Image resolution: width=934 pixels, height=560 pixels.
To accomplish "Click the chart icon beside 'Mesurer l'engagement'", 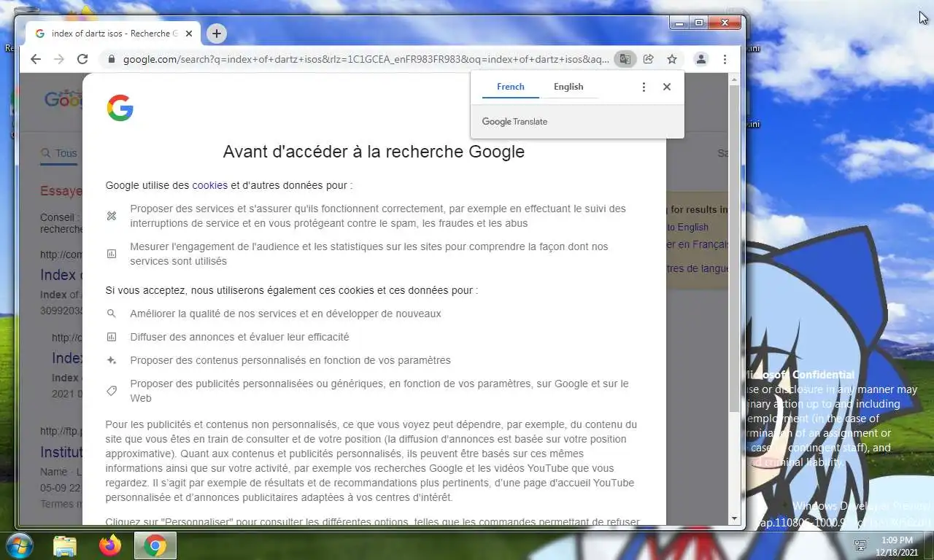I will pos(112,254).
